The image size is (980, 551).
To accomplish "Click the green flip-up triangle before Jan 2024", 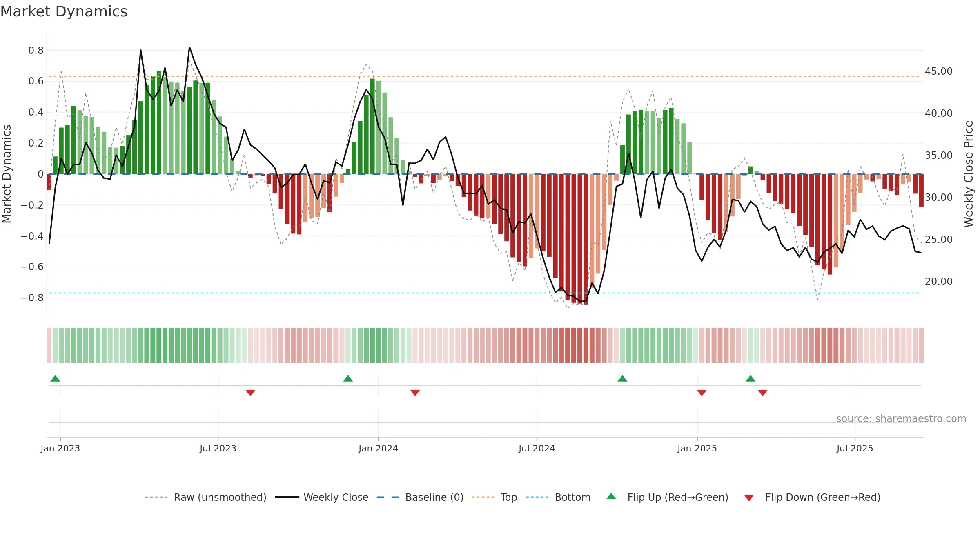I will pyautogui.click(x=348, y=378).
